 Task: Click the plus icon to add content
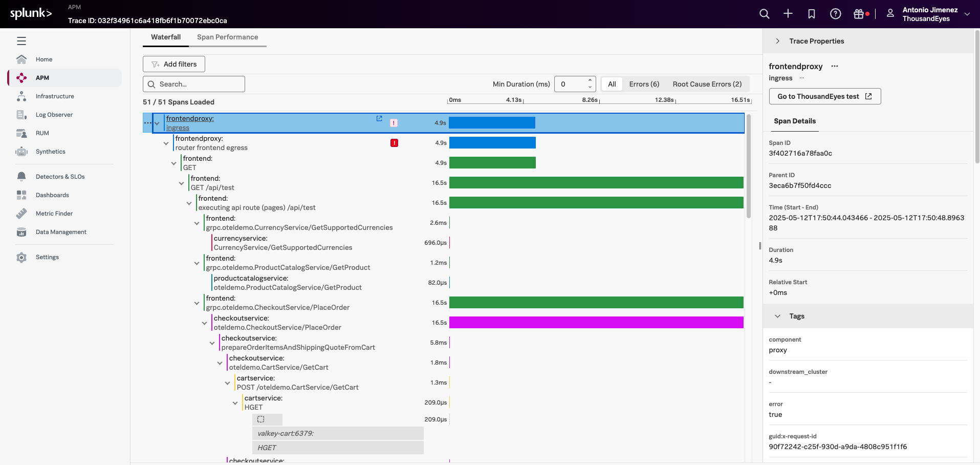788,14
